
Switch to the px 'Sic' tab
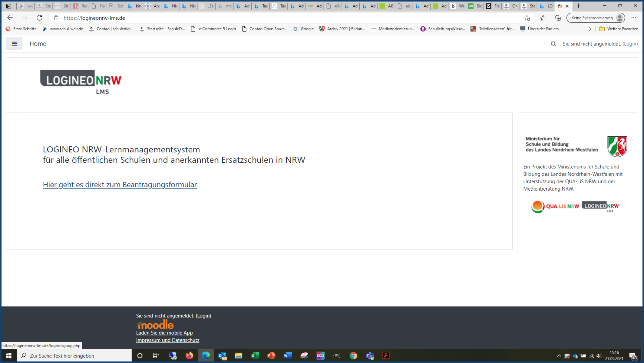click(x=475, y=6)
